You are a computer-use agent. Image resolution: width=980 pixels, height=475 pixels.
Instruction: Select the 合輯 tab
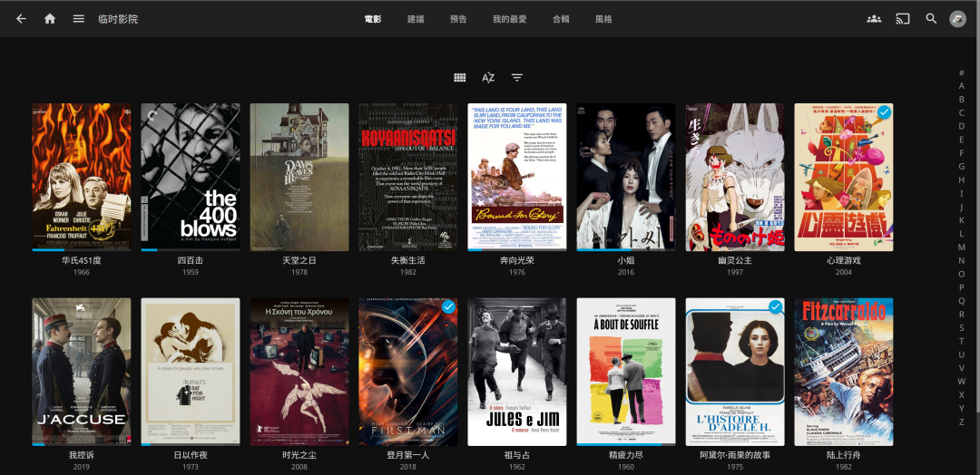pos(561,19)
